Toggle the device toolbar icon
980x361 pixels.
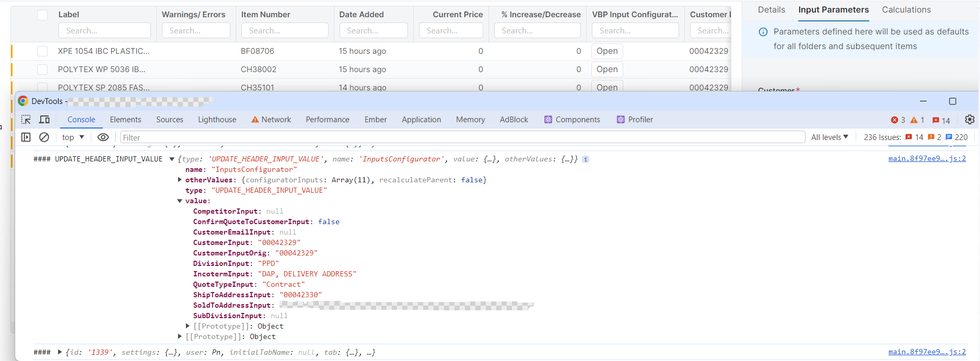pyautogui.click(x=44, y=120)
